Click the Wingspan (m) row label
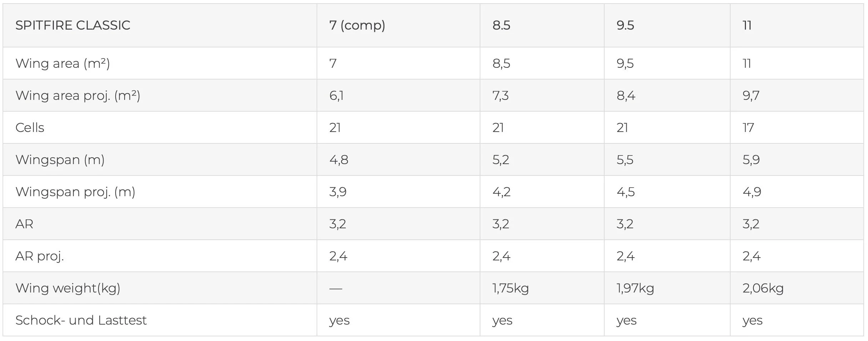 click(60, 160)
